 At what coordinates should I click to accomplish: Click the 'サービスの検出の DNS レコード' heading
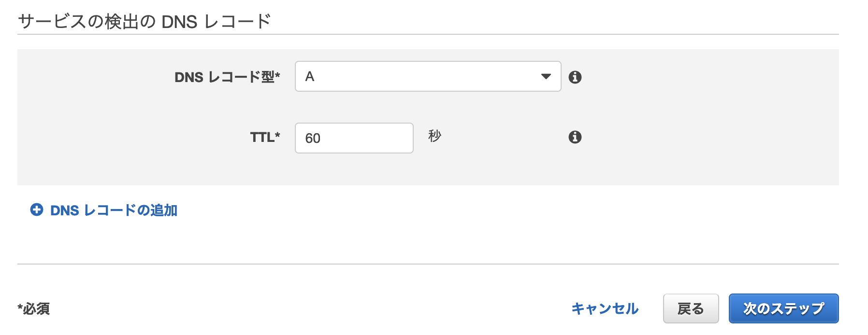[x=144, y=22]
